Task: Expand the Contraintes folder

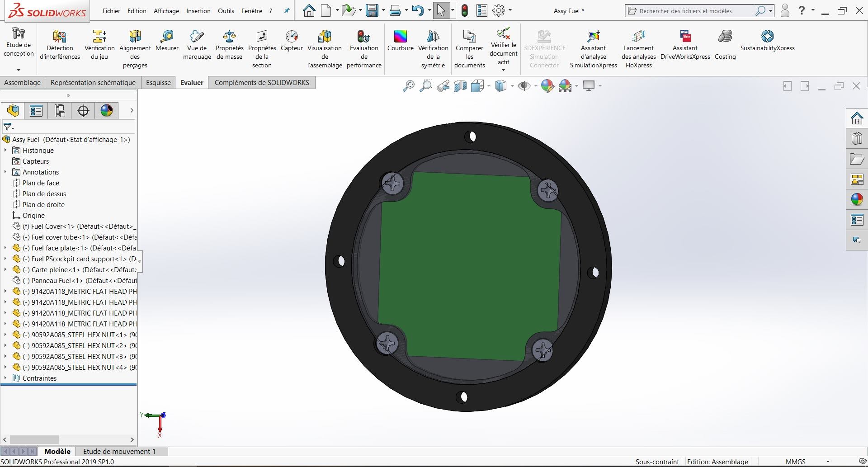Action: tap(5, 378)
